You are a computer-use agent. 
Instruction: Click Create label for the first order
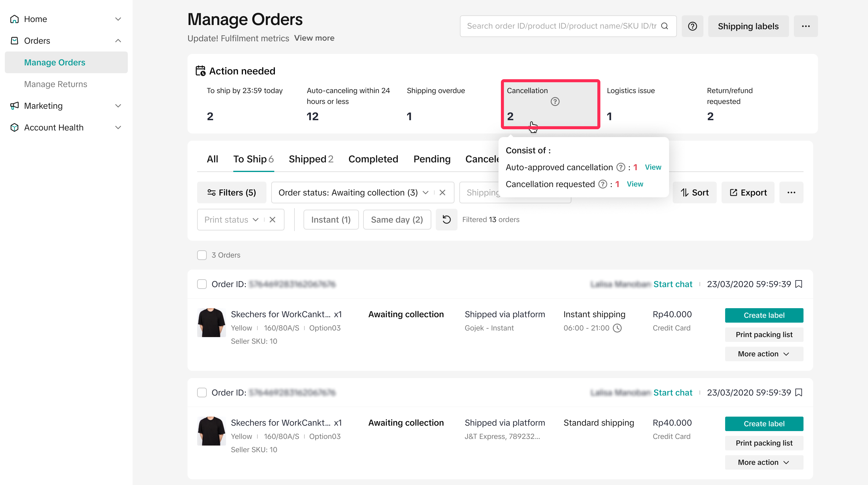[x=764, y=315]
